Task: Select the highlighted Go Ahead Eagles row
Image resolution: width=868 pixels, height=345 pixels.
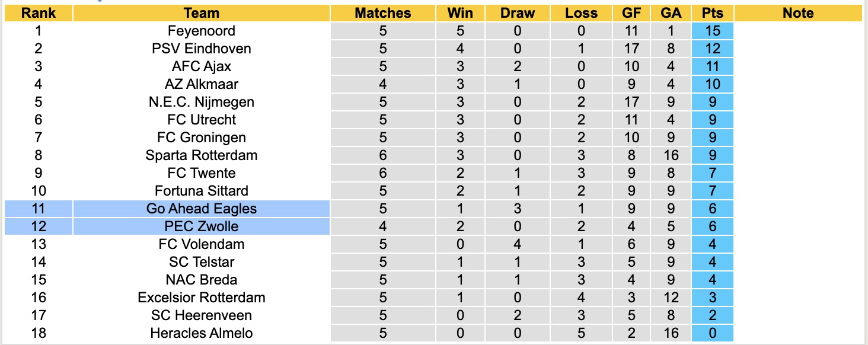Action: click(x=202, y=209)
